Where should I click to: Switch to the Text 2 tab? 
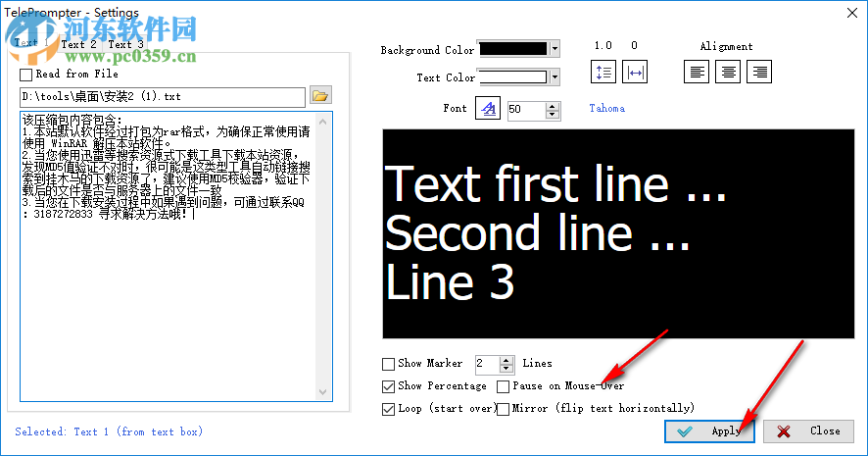pyautogui.click(x=79, y=44)
